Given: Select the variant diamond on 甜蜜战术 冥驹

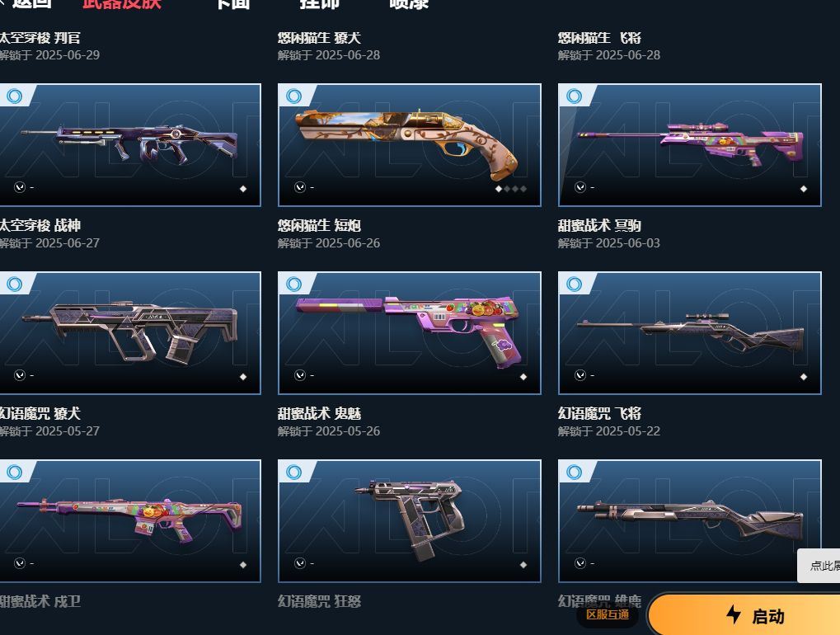Looking at the screenshot, I should [x=804, y=189].
